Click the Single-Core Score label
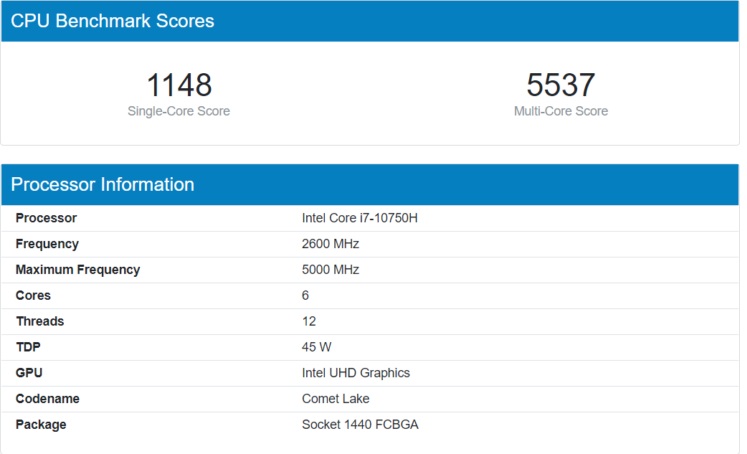The image size is (747, 454). (179, 111)
